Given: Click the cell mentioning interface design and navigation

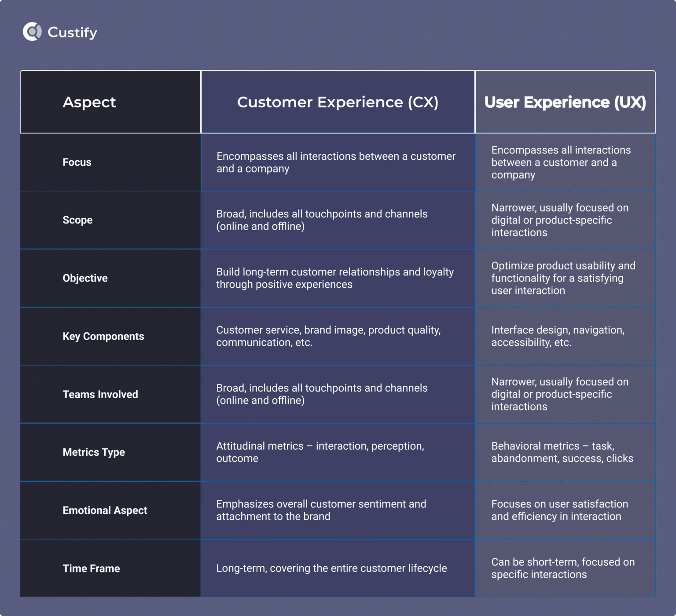Looking at the screenshot, I should point(558,336).
